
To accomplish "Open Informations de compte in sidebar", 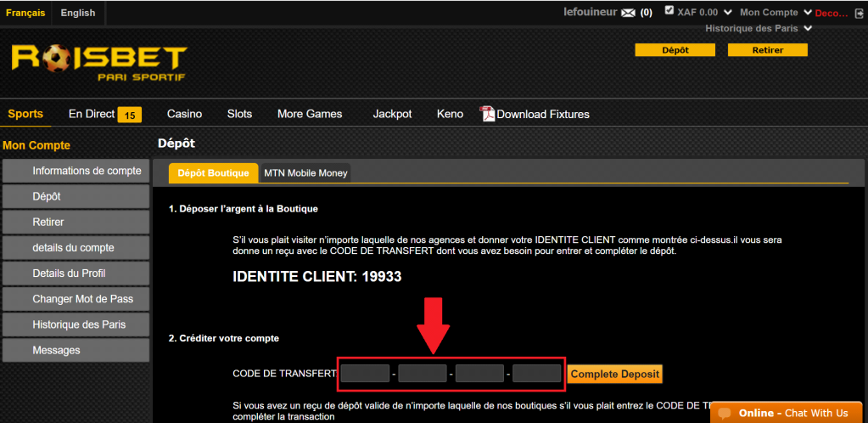I will (x=76, y=172).
